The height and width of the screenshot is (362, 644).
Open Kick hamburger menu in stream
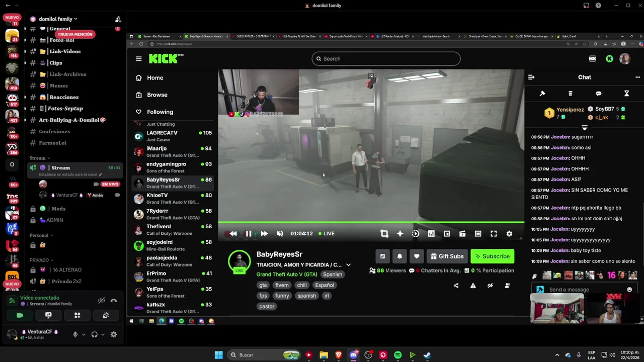(138, 59)
